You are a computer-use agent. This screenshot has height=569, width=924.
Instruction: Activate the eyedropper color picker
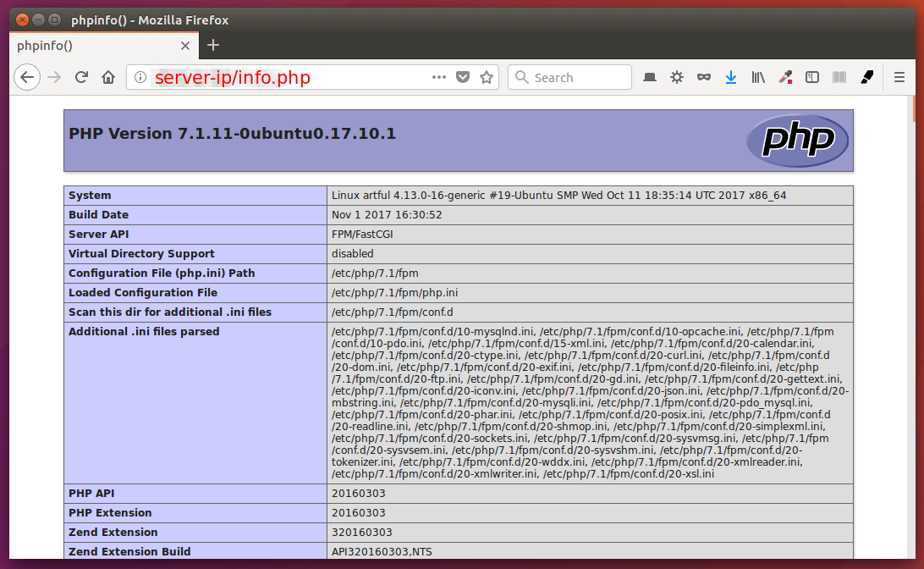click(785, 78)
